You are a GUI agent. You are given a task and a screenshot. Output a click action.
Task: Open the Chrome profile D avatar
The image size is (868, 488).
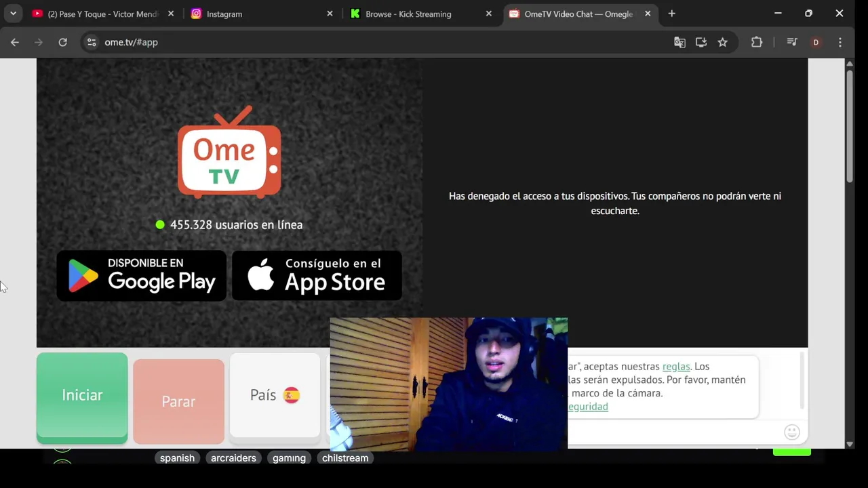click(816, 42)
